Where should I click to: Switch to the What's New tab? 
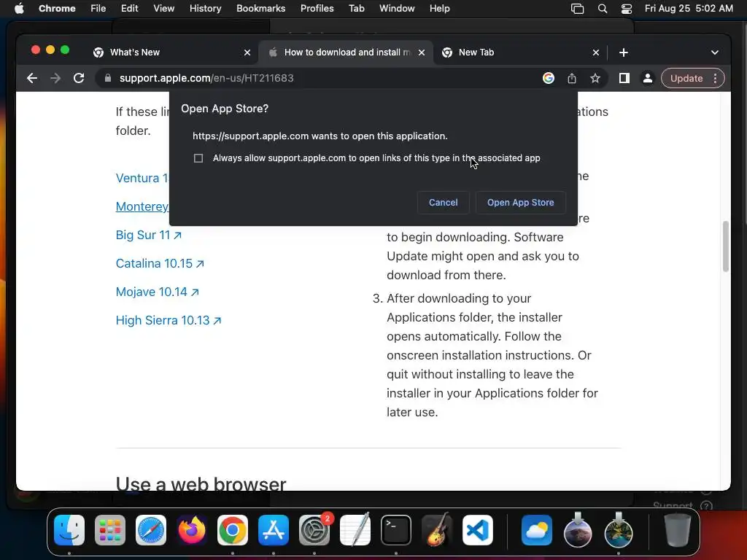(171, 52)
